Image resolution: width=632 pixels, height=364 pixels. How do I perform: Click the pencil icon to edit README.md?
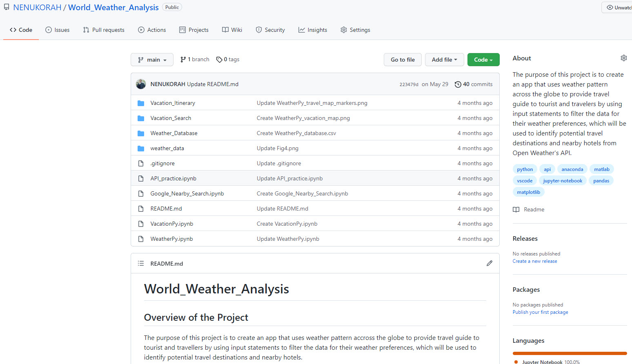coord(489,263)
